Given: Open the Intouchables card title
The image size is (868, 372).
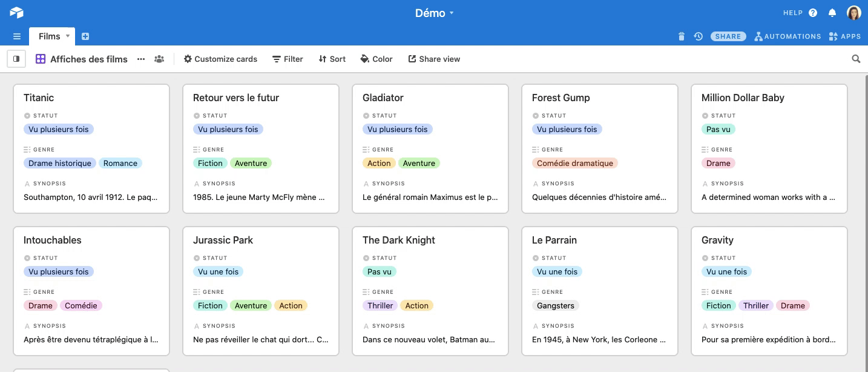Looking at the screenshot, I should coord(53,240).
